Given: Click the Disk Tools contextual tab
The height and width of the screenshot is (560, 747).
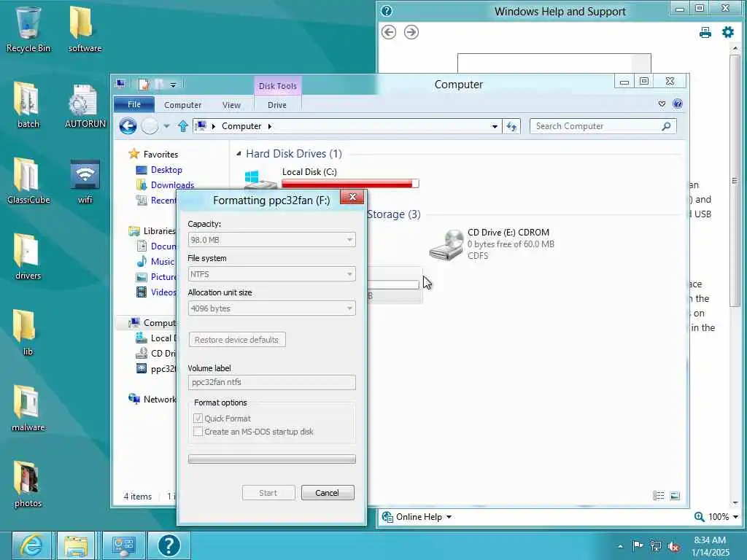Looking at the screenshot, I should [x=278, y=86].
